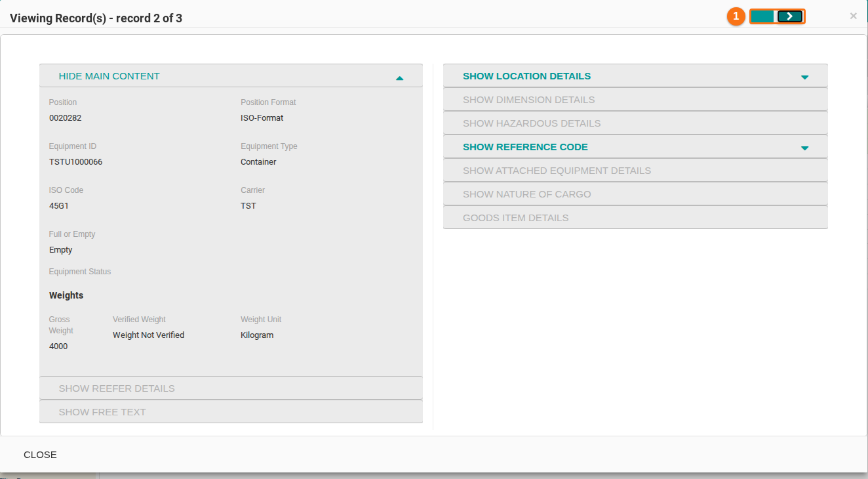Click the down arrow on Show Reference Code
The image size is (868, 479).
pos(804,148)
